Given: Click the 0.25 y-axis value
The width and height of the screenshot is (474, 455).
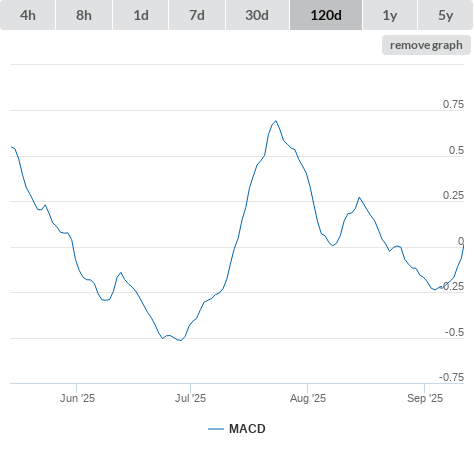Looking at the screenshot, I should tap(453, 195).
